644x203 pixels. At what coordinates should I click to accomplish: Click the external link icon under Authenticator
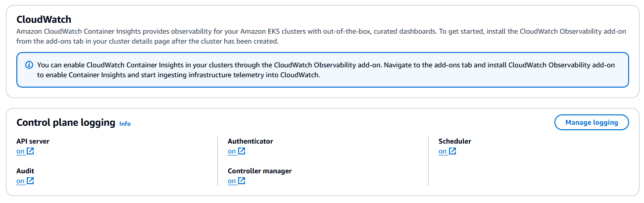242,151
